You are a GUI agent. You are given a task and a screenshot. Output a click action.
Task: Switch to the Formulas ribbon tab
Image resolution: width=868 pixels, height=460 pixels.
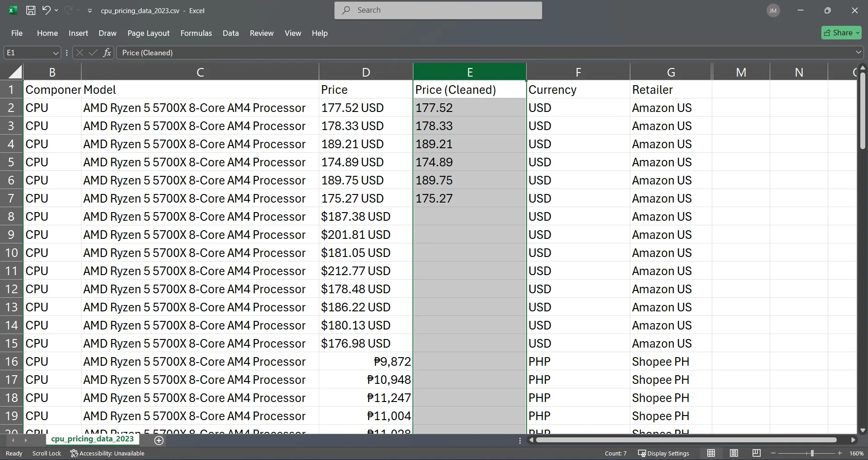pos(196,33)
